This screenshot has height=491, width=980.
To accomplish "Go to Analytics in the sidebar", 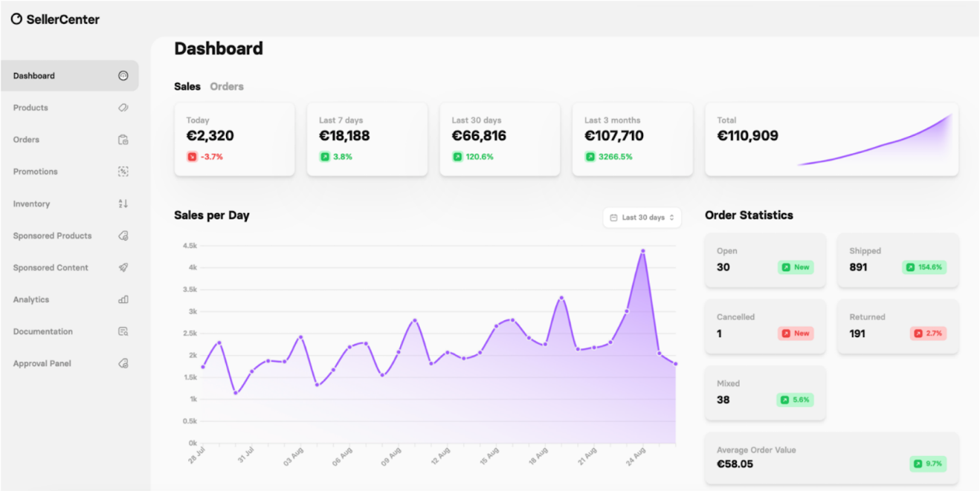I will point(70,299).
